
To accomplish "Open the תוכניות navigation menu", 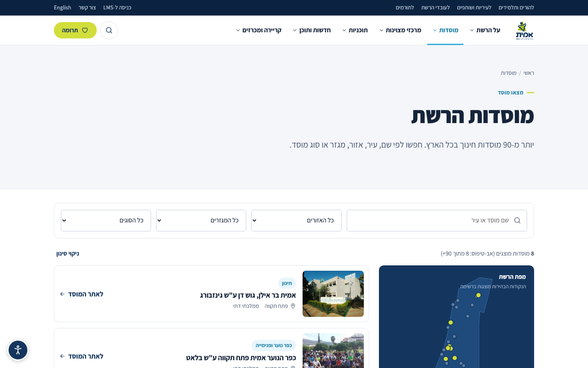I will pyautogui.click(x=355, y=30).
